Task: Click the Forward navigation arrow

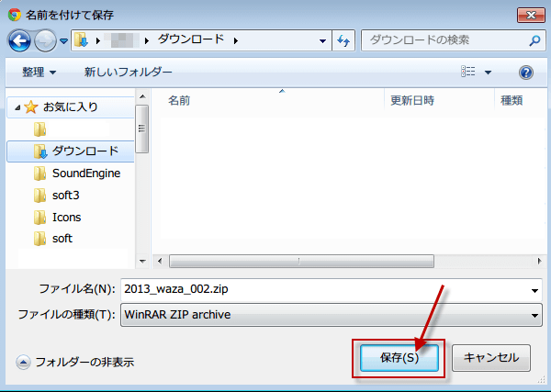Action: click(45, 40)
